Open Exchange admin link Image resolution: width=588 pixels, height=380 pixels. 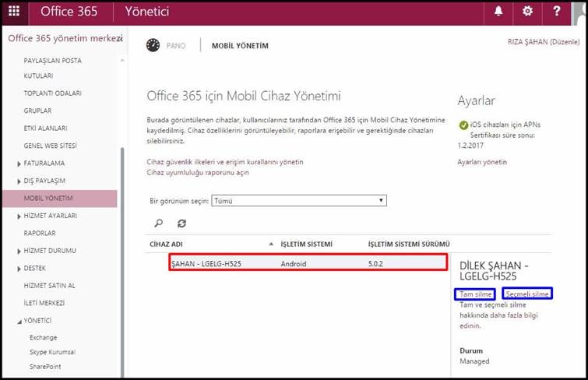[44, 338]
